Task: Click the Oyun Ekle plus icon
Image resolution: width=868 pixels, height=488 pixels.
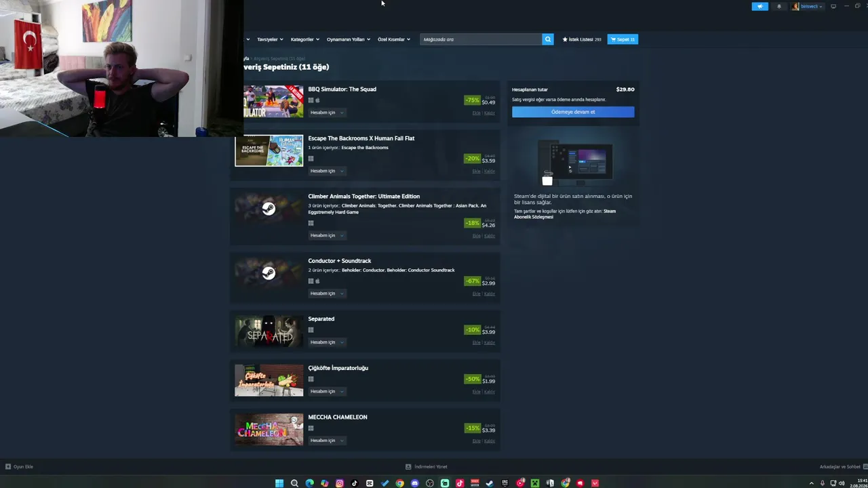Action: [x=8, y=467]
